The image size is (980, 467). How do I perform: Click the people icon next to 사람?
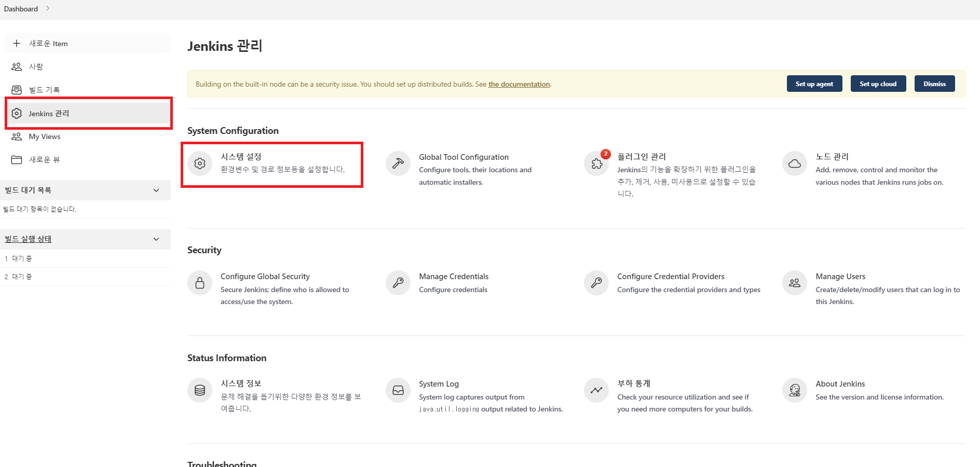point(17,66)
